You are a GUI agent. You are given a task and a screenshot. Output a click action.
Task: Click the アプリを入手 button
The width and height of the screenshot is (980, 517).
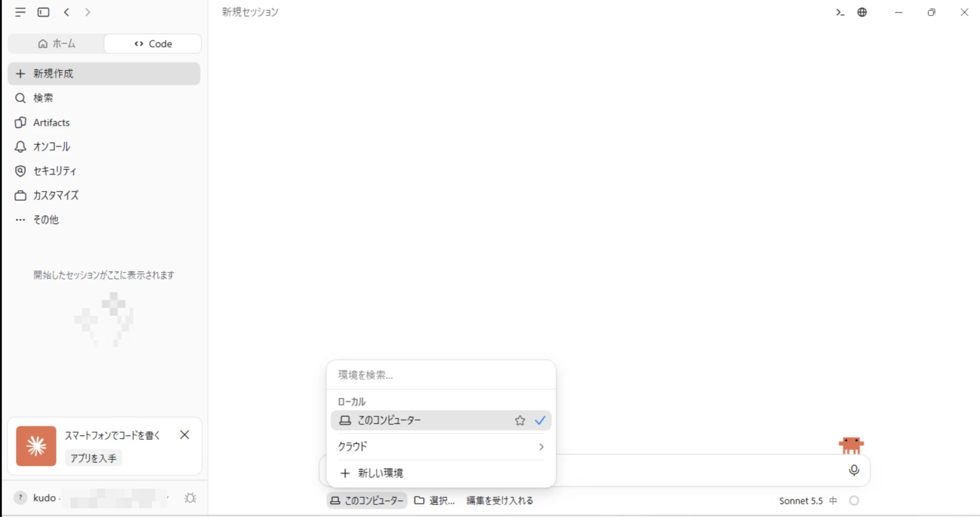[x=93, y=458]
